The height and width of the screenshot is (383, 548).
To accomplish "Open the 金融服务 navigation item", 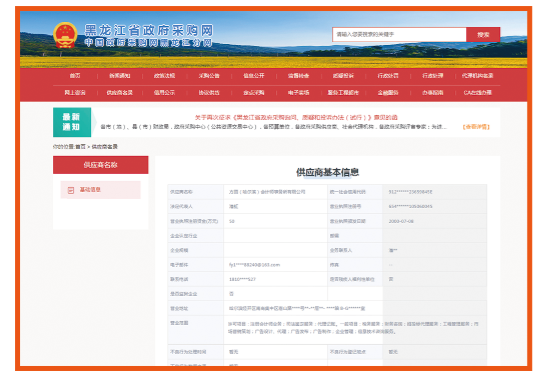I will click(388, 93).
